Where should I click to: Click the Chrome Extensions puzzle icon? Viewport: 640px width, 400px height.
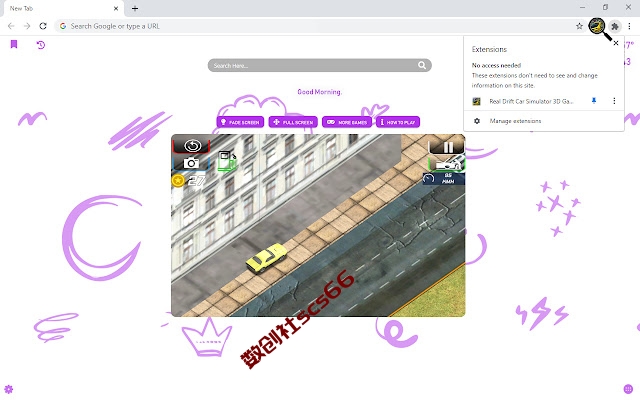pos(614,27)
